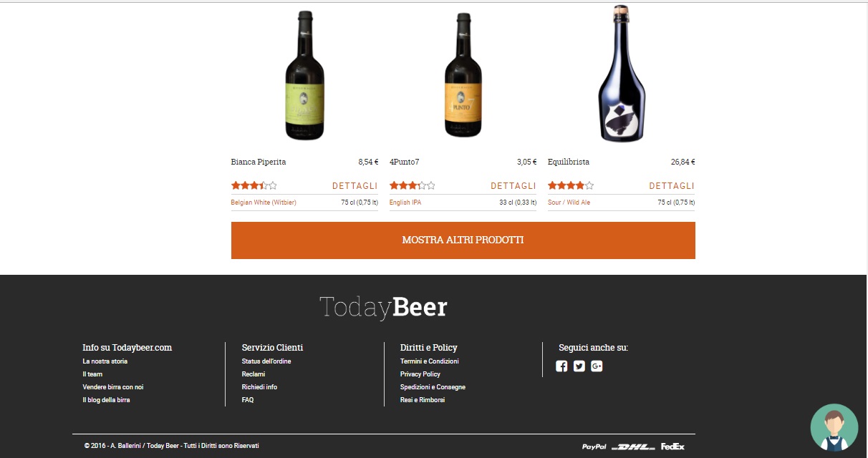The width and height of the screenshot is (868, 458).
Task: Click the DHL logo in footer
Action: pyautogui.click(x=634, y=447)
